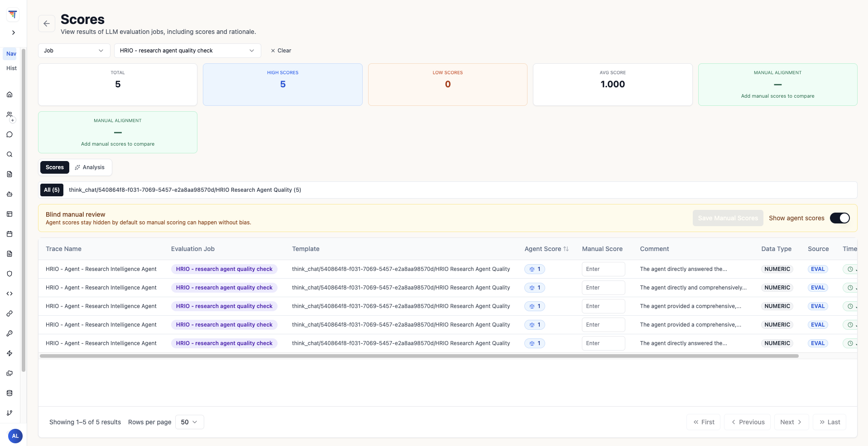868x446 pixels.
Task: Open the chain link icon in sidebar
Action: pyautogui.click(x=10, y=313)
